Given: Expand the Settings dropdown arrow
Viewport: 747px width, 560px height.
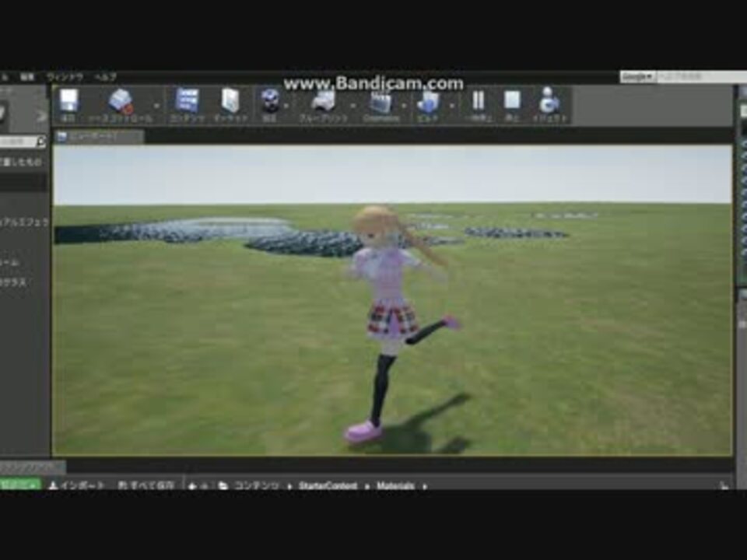Looking at the screenshot, I should tap(286, 105).
